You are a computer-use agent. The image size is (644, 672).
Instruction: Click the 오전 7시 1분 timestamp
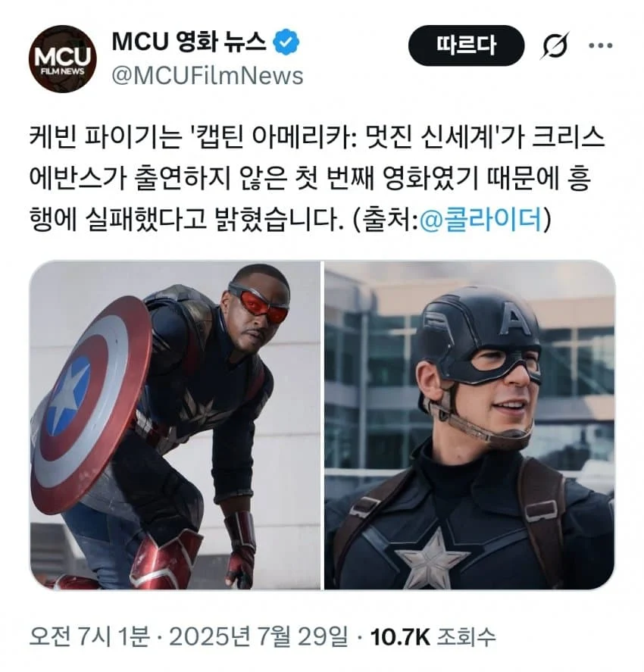(x=89, y=637)
